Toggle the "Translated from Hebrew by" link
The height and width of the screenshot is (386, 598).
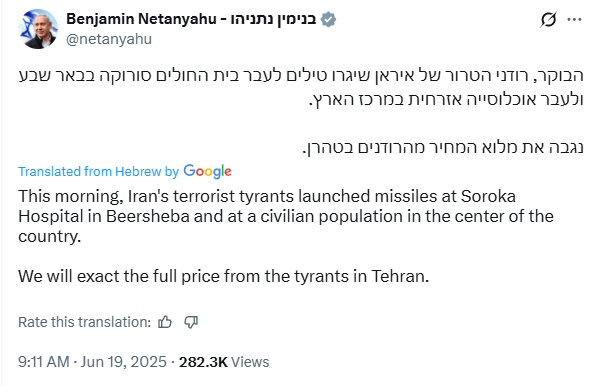point(98,172)
